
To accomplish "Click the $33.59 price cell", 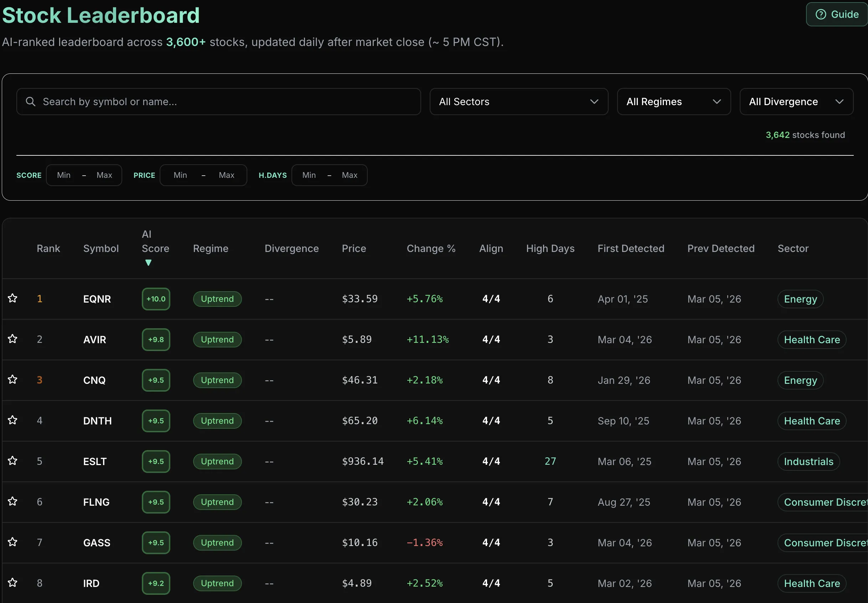I will pos(360,299).
